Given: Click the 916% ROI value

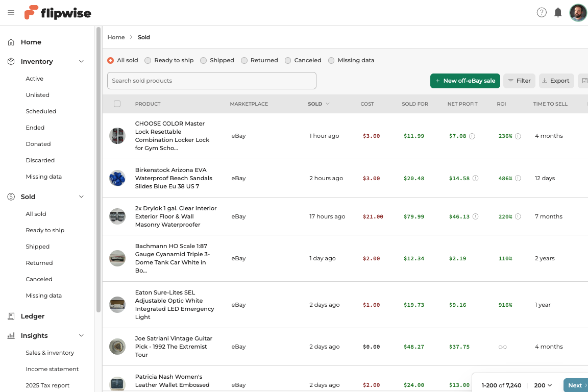Looking at the screenshot, I should tap(505, 305).
